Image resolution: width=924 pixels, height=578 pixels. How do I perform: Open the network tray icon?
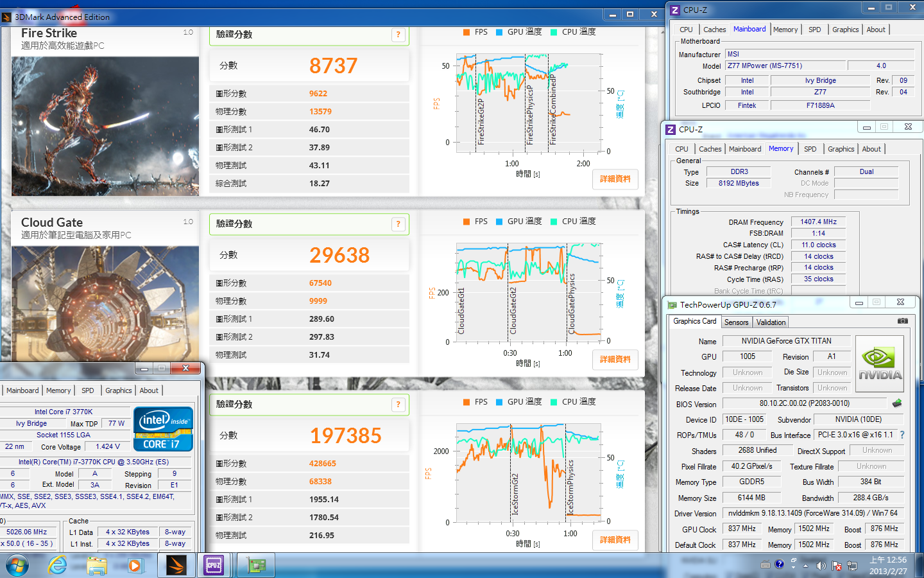click(x=852, y=566)
